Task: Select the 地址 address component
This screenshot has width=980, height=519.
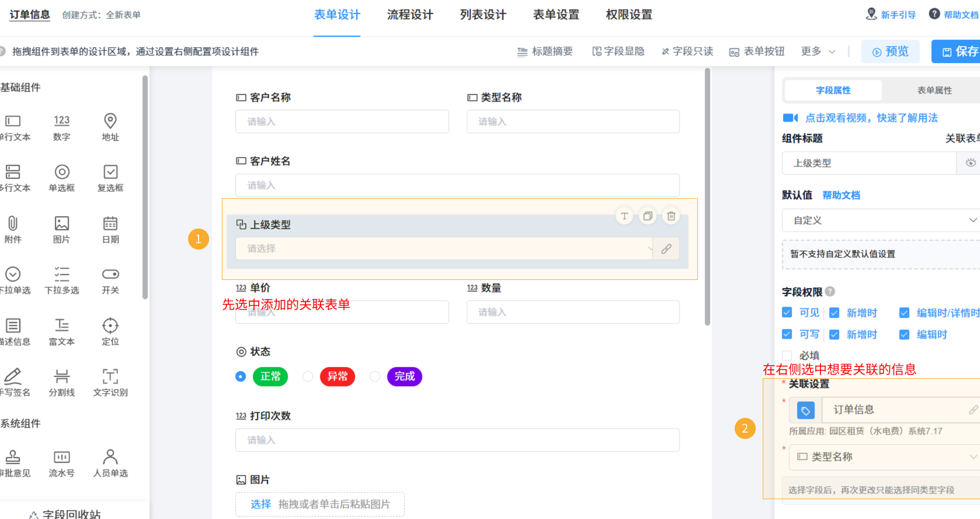Action: 110,128
